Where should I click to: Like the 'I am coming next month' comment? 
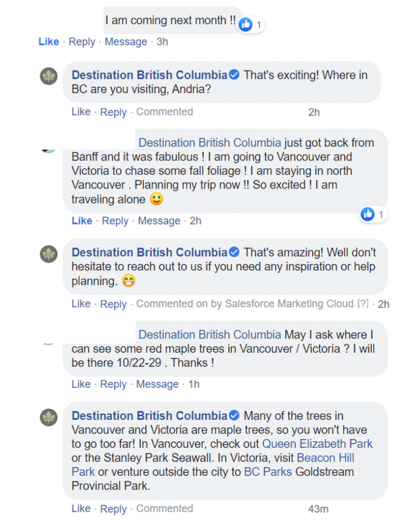click(x=49, y=42)
